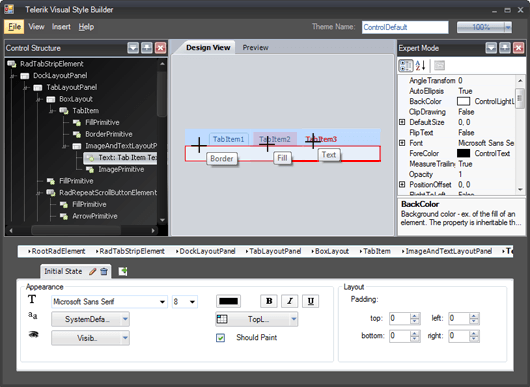Open the View menu
Viewport: 530px width, 387px height.
tap(36, 27)
